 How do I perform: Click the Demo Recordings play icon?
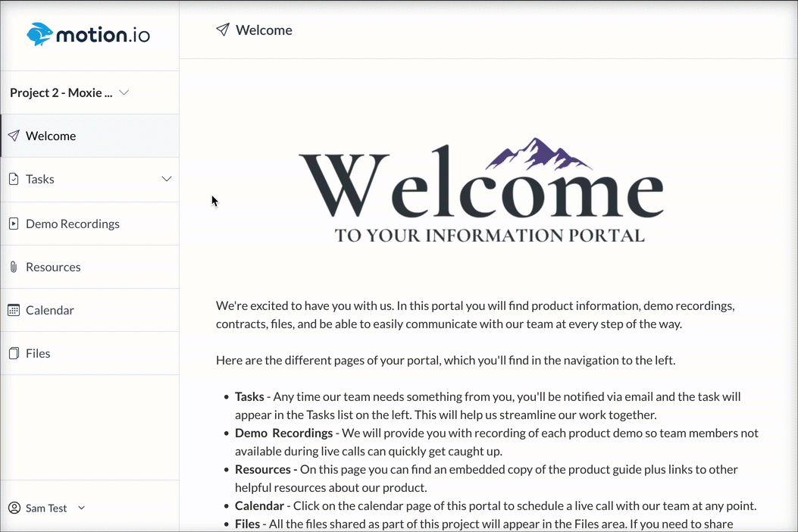[x=14, y=224]
